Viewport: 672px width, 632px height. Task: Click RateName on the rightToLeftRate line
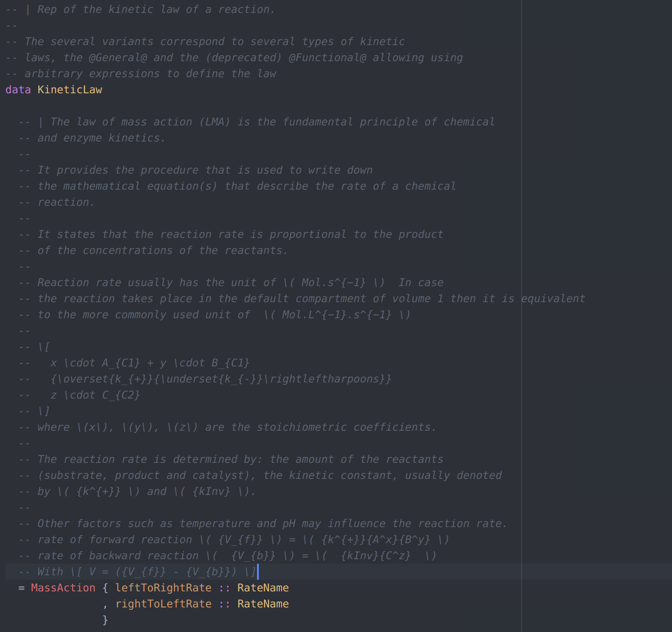click(x=263, y=604)
